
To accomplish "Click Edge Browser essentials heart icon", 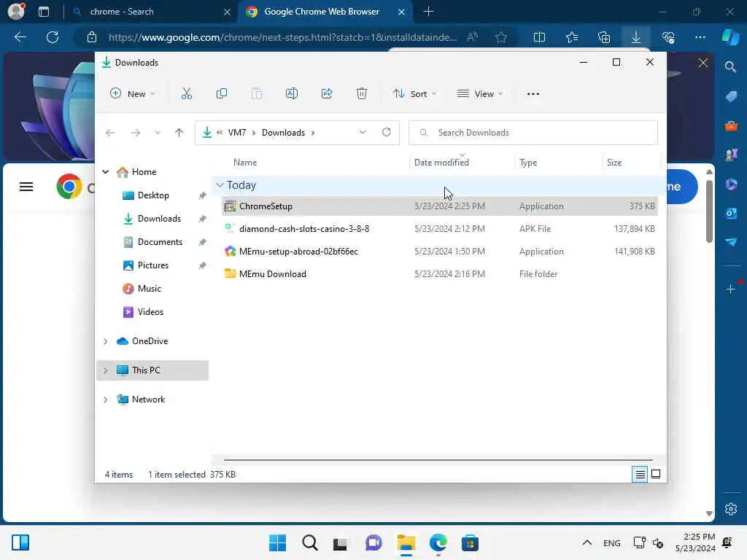I will [x=668, y=37].
